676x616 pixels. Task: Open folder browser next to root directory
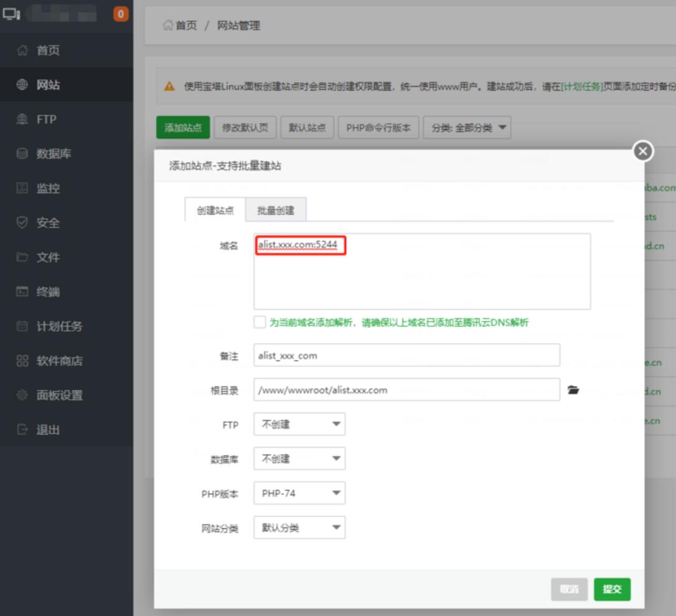[573, 390]
